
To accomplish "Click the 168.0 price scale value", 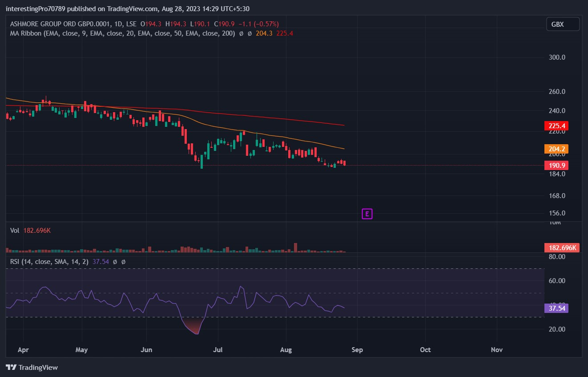I will tap(557, 196).
